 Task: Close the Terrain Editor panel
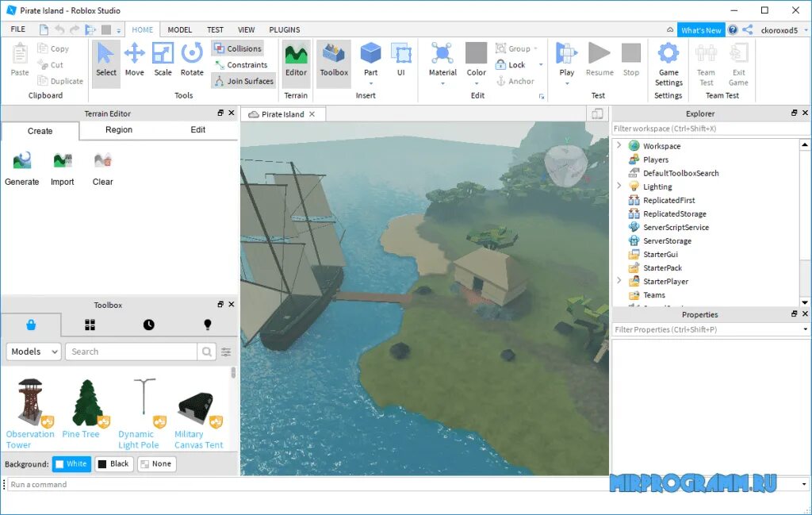(x=232, y=113)
